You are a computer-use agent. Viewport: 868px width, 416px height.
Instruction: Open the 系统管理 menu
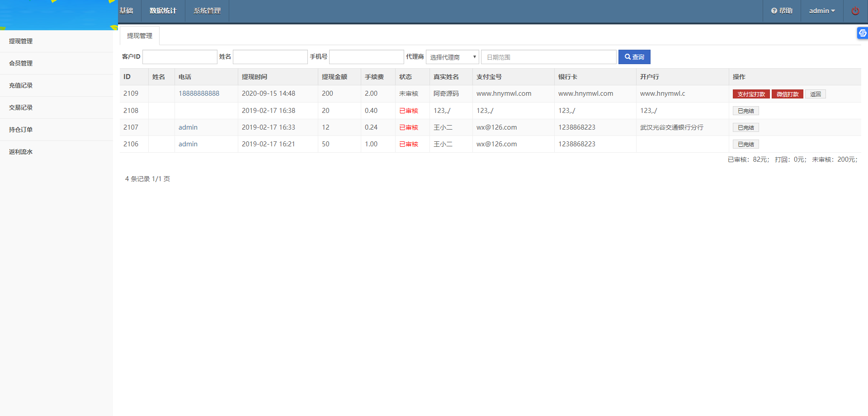207,11
